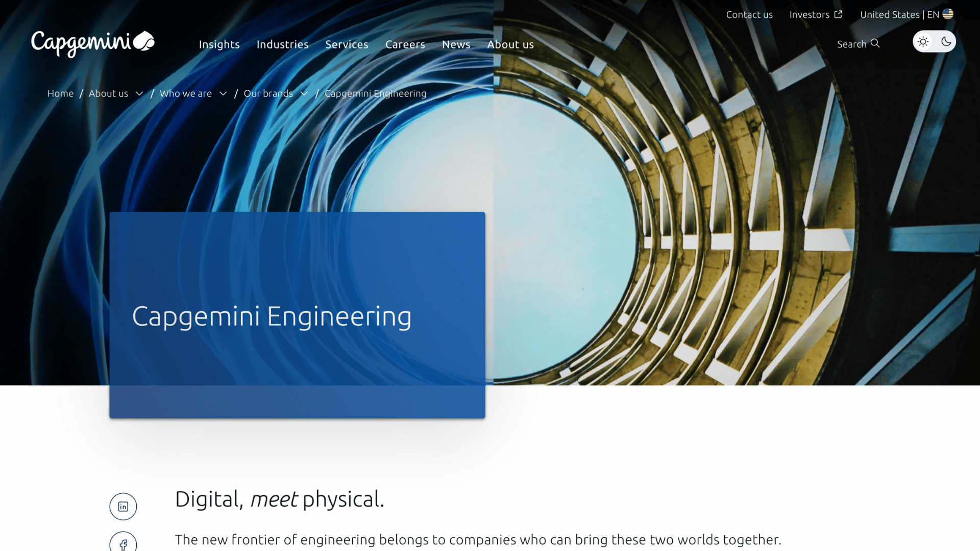
Task: Go to Contact us page
Action: pos(749,15)
